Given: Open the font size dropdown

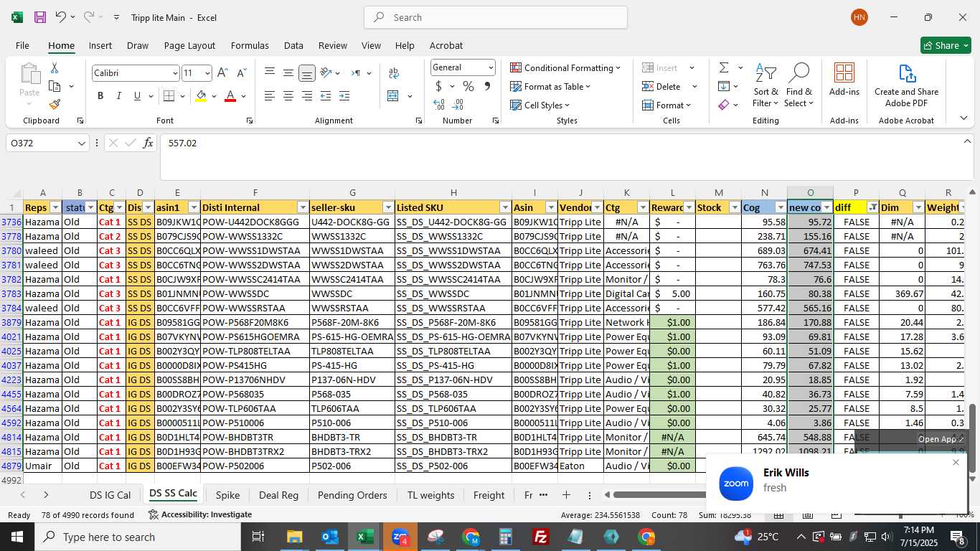Looking at the screenshot, I should point(207,73).
